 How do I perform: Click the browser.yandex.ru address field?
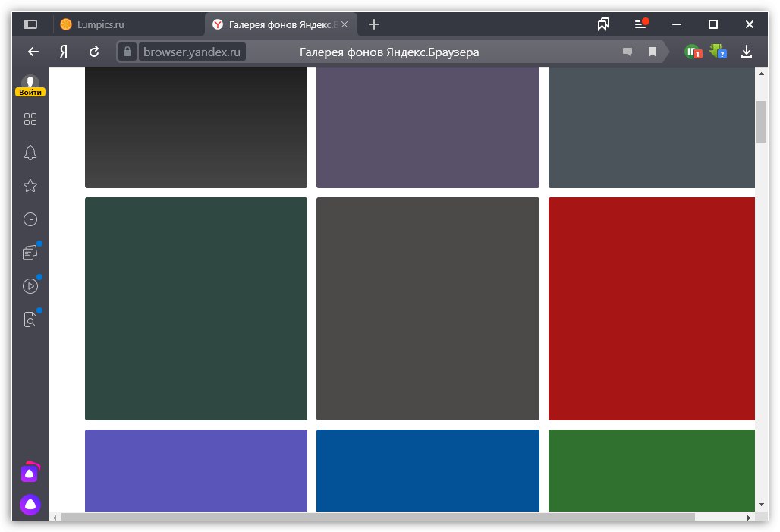pos(192,52)
